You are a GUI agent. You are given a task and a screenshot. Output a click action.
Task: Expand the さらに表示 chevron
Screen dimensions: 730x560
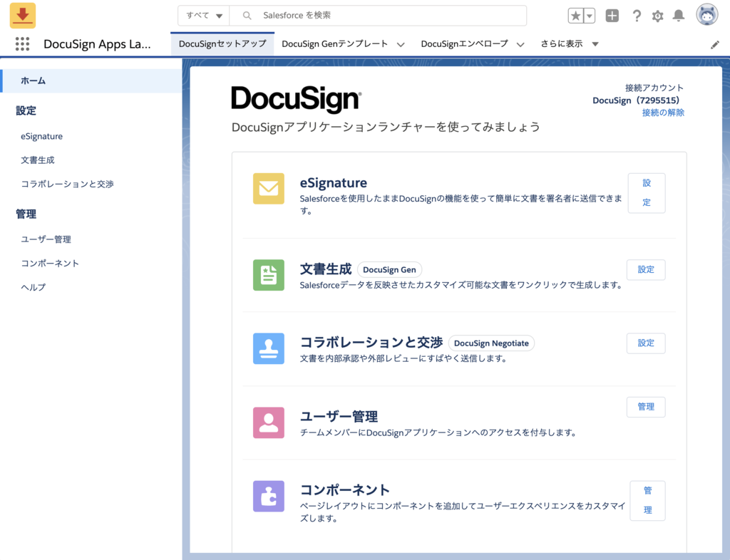coord(595,43)
